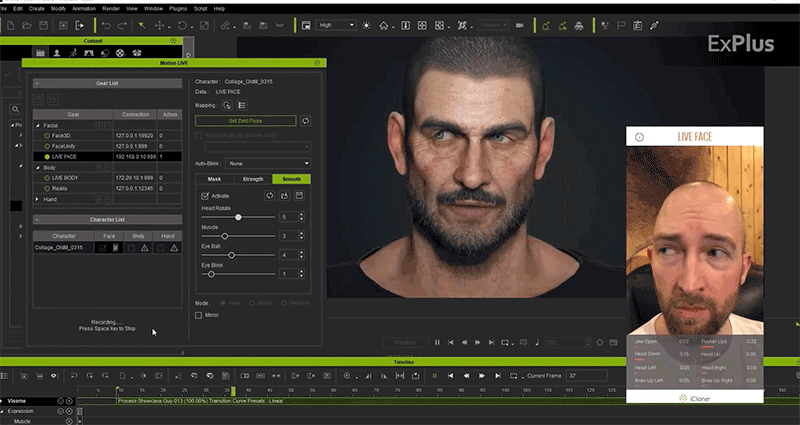Screen dimensions: 800x425
Task: Click the load smooth preset folder icon
Action: (285, 195)
